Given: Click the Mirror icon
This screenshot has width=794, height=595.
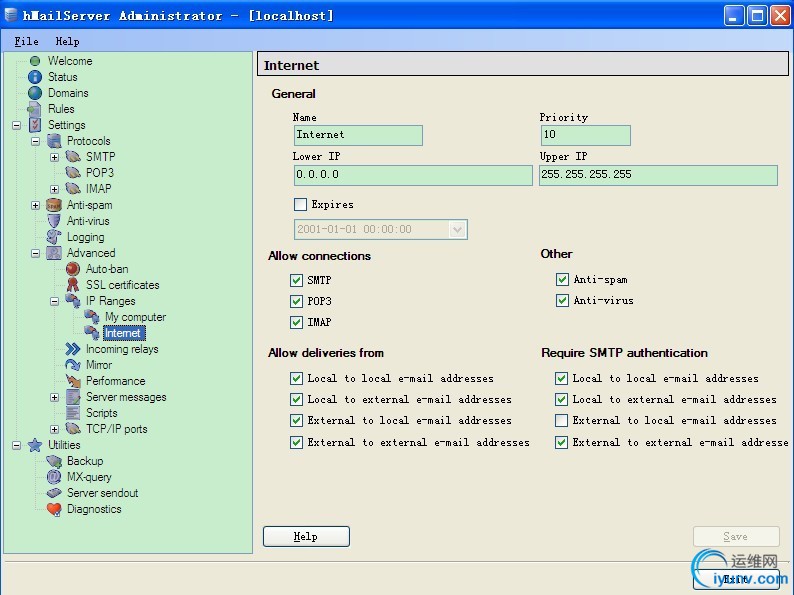Looking at the screenshot, I should point(73,365).
